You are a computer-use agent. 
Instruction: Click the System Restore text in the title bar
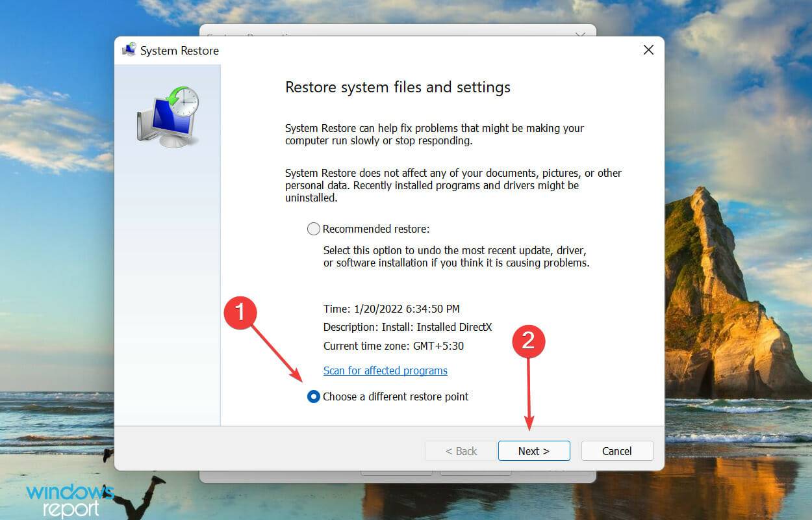(x=179, y=50)
